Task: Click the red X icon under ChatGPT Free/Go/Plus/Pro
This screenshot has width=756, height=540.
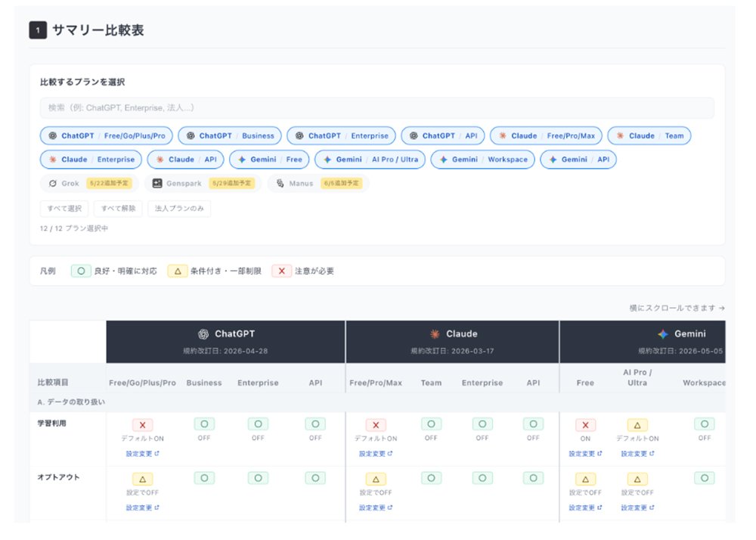Action: (x=142, y=425)
